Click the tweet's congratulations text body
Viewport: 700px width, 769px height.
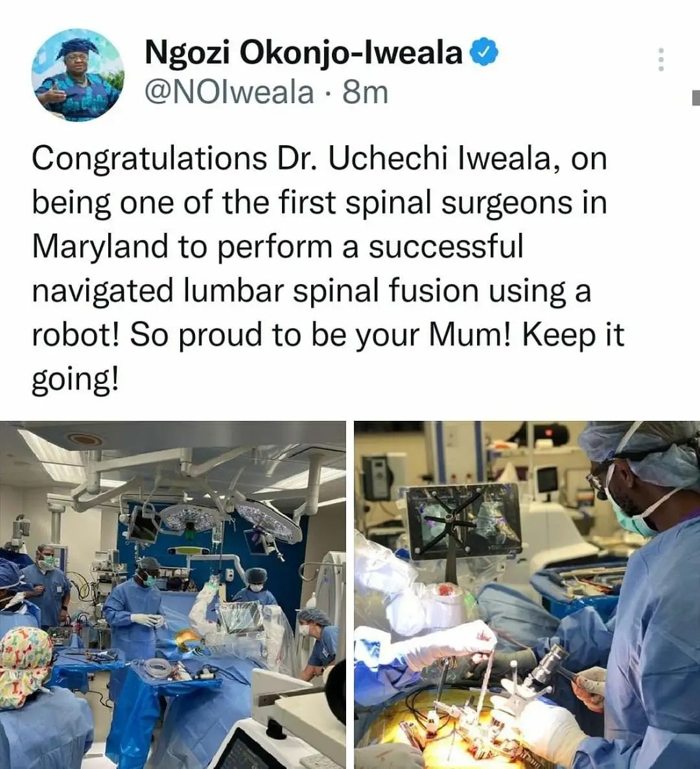pos(324,268)
